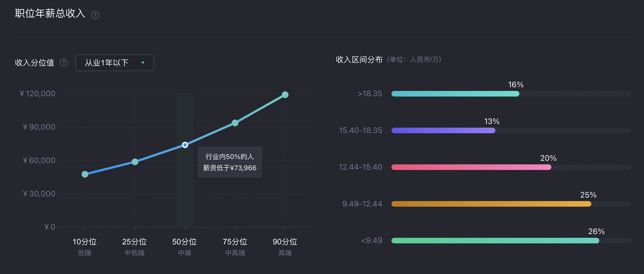Click the 10分位 低端 axis label
Image resolution: width=644 pixels, height=274 pixels.
coord(84,247)
